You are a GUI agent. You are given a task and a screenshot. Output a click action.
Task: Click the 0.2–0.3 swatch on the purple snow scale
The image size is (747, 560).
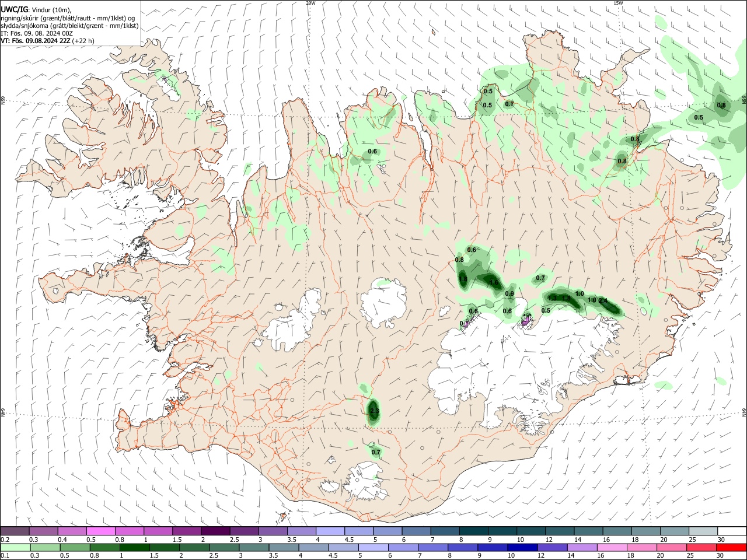click(x=15, y=531)
